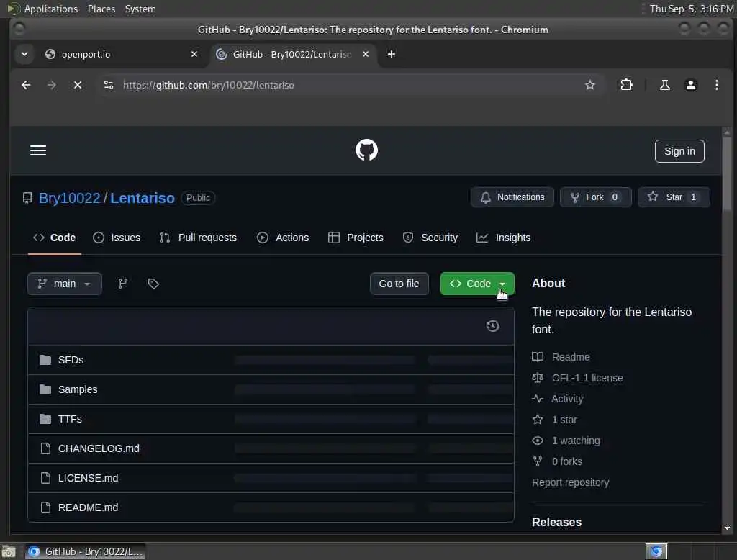Switch to the Pull requests tab
This screenshot has width=737, height=560.
coord(198,238)
